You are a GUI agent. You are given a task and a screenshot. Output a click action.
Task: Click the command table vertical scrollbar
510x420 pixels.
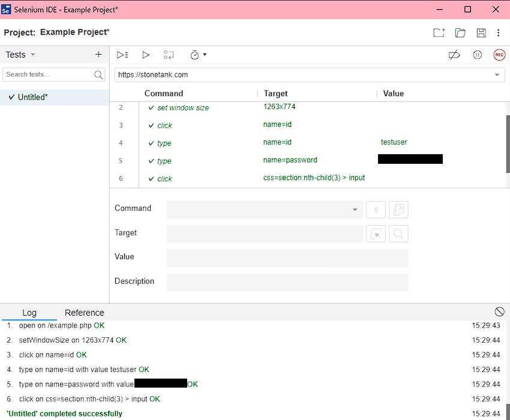tap(508, 143)
